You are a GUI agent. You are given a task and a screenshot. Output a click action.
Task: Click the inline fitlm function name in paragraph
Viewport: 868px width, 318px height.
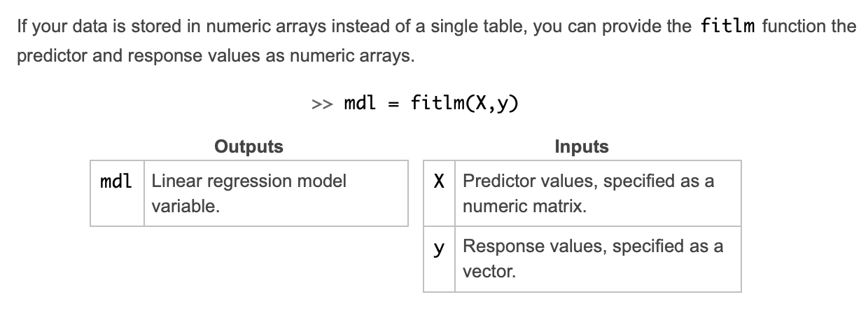pos(728,27)
